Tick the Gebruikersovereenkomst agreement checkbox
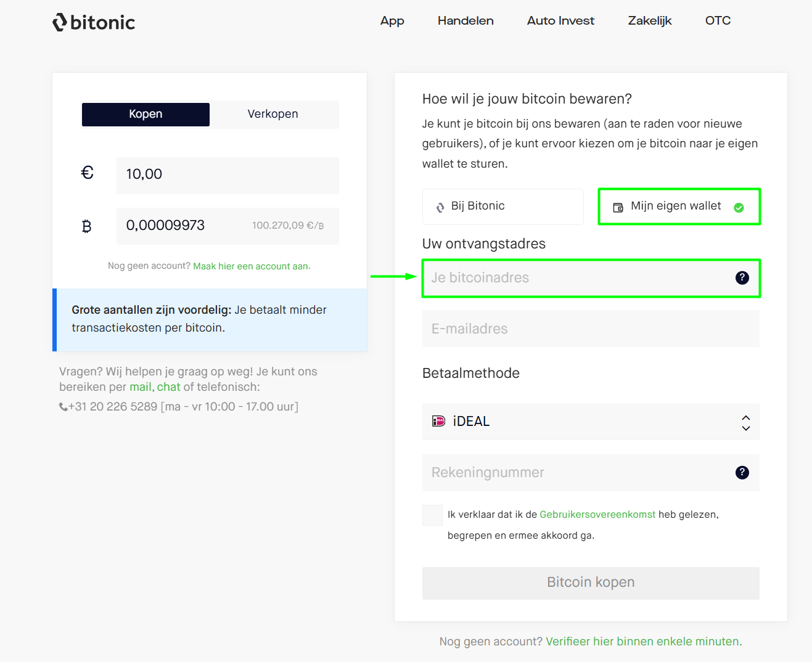 pyautogui.click(x=432, y=515)
